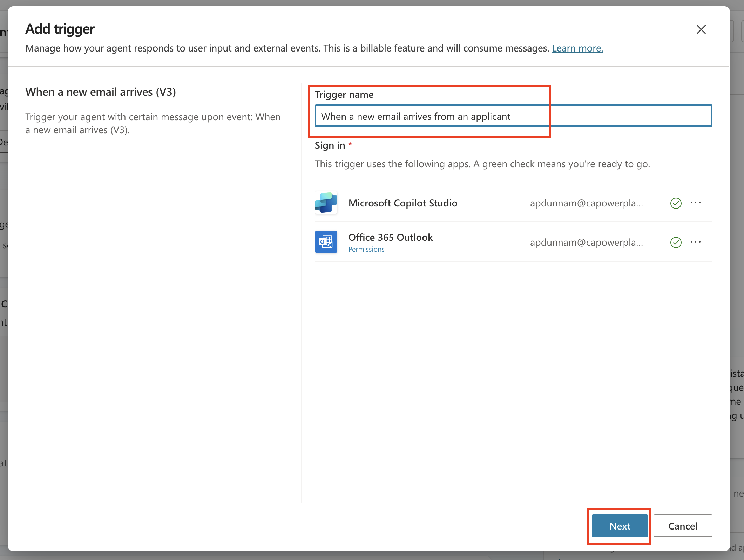This screenshot has height=560, width=744.
Task: Click the When a new email arrives heading
Action: pyautogui.click(x=101, y=92)
